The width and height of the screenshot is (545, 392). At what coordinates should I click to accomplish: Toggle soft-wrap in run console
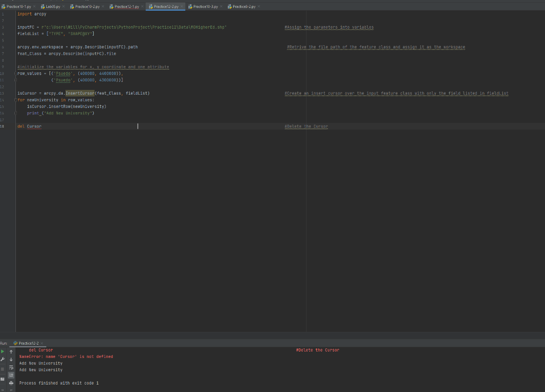point(11,368)
